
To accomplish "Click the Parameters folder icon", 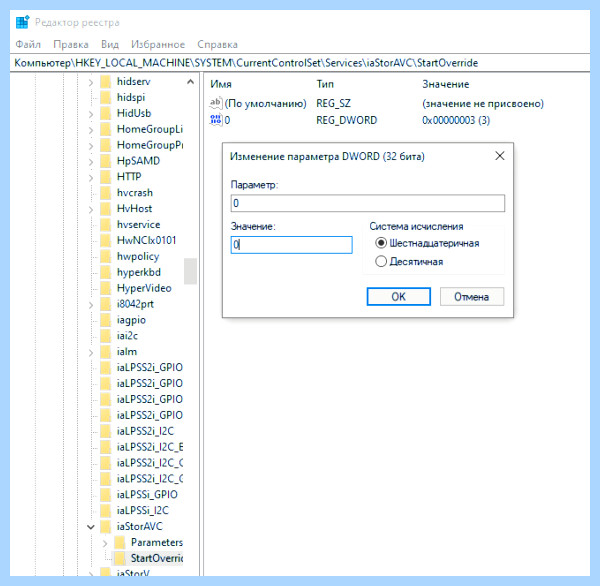I will (x=120, y=542).
